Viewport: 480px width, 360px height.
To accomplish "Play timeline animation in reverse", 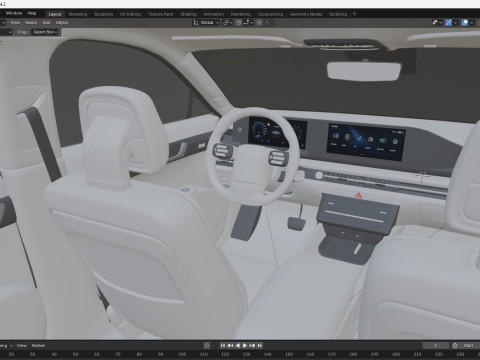I will coord(238,346).
